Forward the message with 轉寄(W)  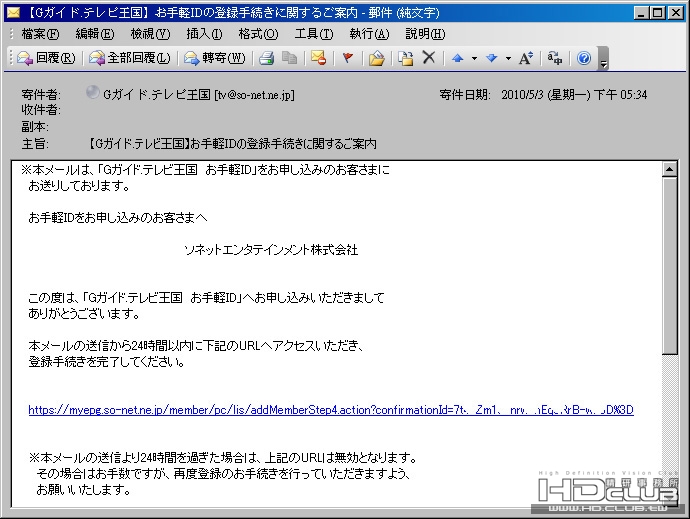click(215, 58)
